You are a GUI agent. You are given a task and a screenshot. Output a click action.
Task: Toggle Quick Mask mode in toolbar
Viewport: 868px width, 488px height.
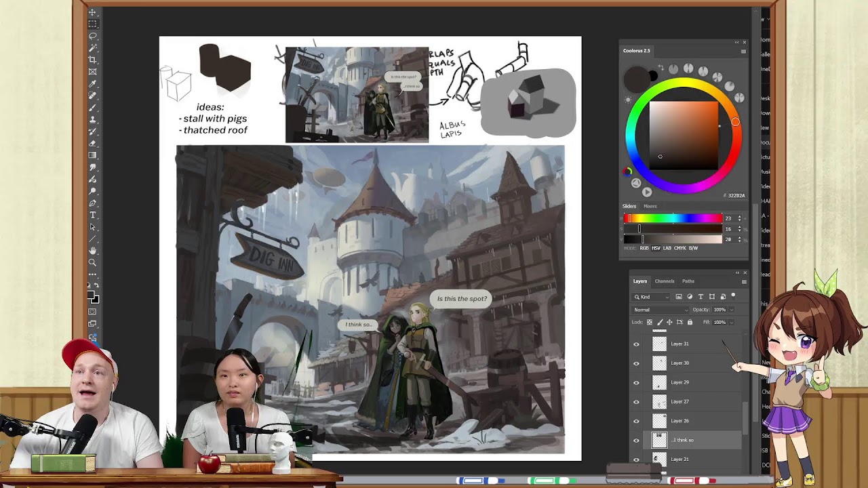point(93,312)
